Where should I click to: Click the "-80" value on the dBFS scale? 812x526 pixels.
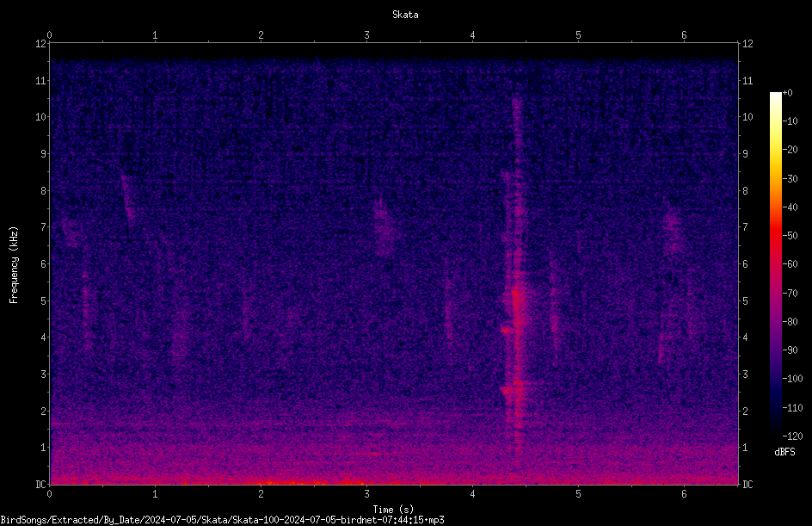pyautogui.click(x=790, y=322)
